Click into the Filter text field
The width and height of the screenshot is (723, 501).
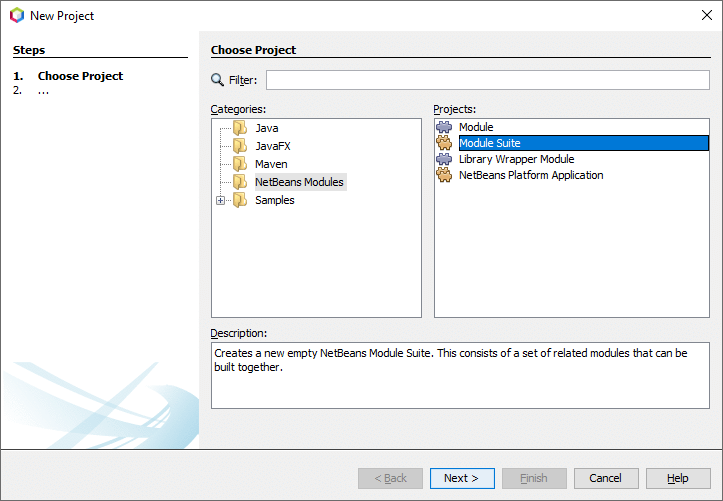pos(487,80)
